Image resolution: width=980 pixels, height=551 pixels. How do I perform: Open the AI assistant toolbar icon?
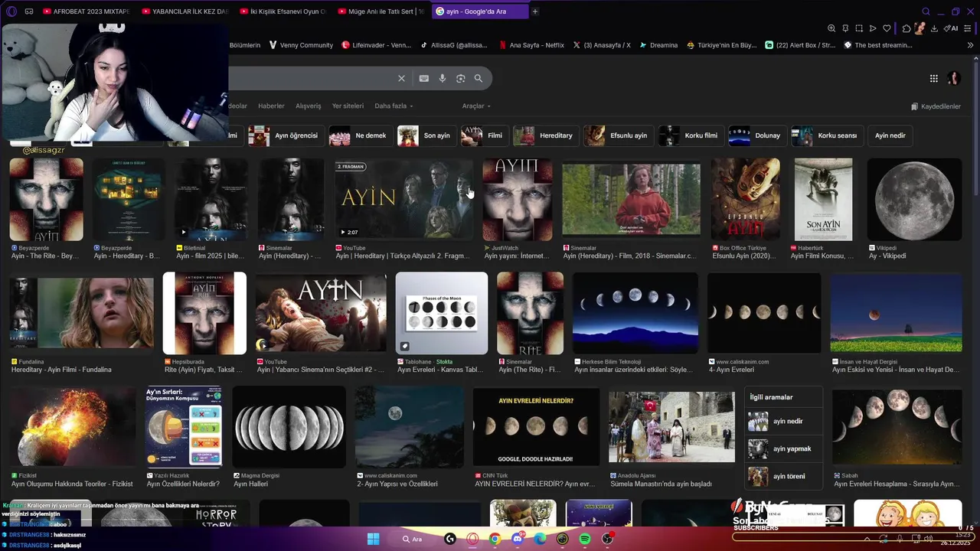coord(952,28)
